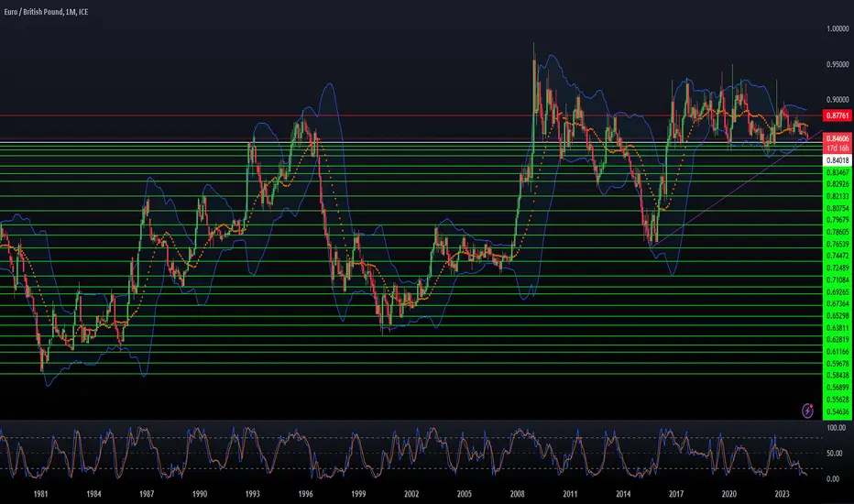Click the green 0.72489 level label
Image resolution: width=854 pixels, height=504 pixels.
click(x=838, y=268)
